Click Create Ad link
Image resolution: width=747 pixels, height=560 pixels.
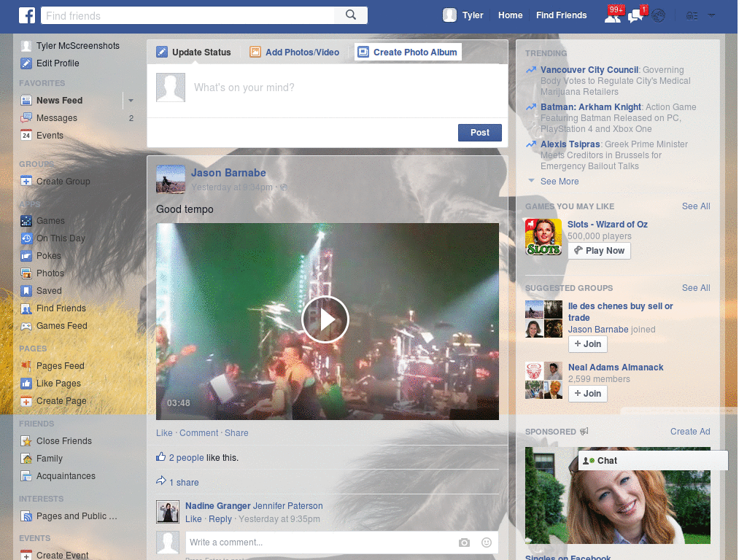pyautogui.click(x=690, y=432)
